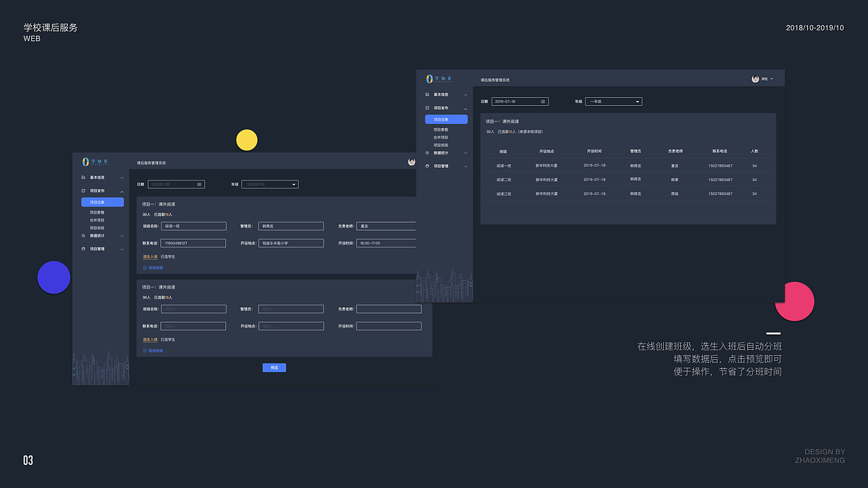Click the user avatar in the form window
Viewport: 868px width, 488px height.
(412, 162)
